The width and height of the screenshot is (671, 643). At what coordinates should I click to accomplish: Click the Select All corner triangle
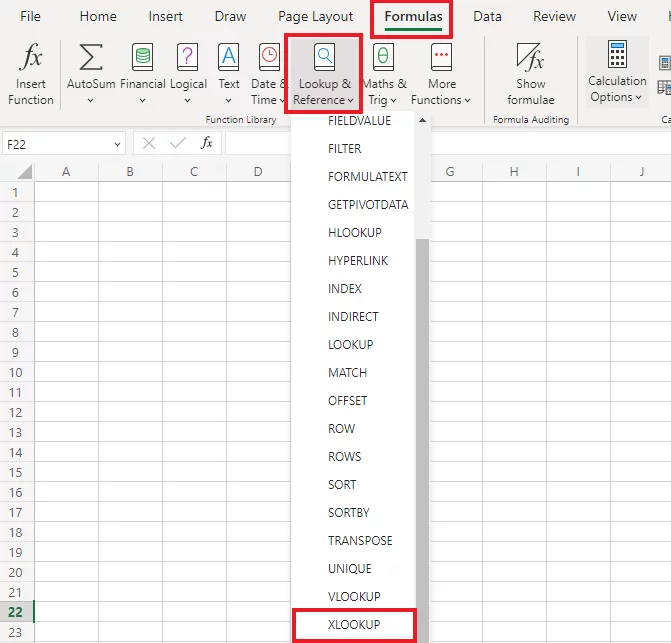[25, 172]
